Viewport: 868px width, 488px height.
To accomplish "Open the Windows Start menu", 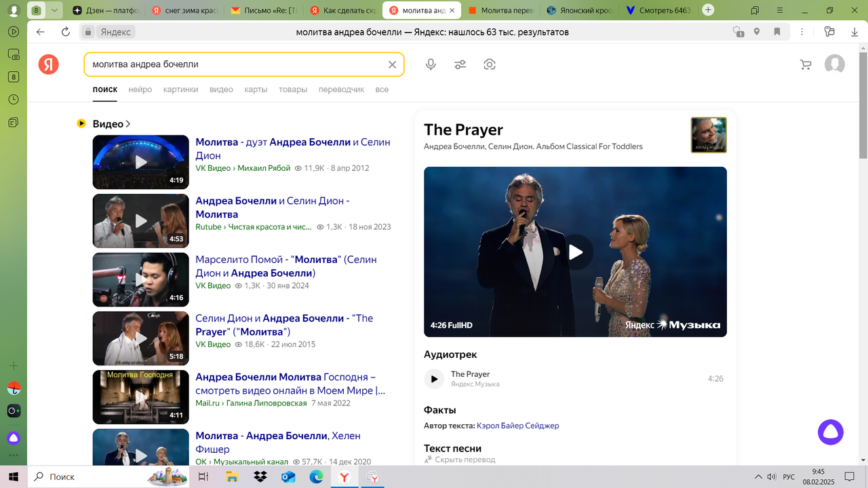I will pyautogui.click(x=13, y=477).
